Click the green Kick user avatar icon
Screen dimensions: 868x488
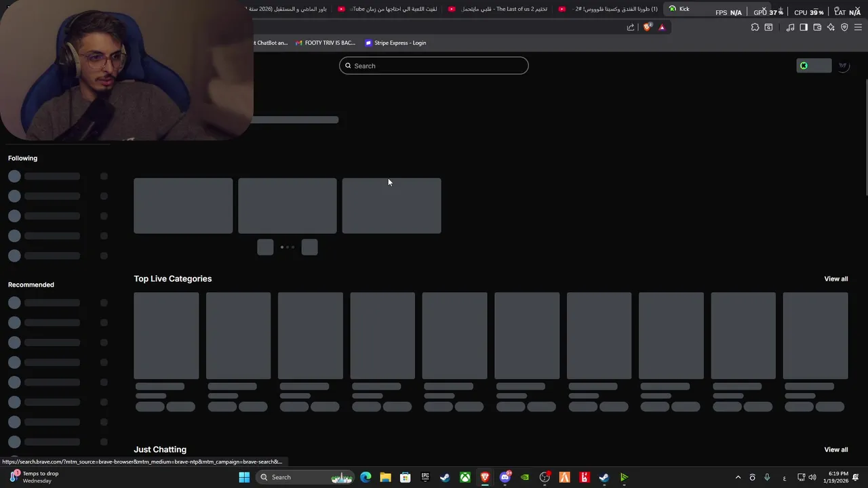804,66
